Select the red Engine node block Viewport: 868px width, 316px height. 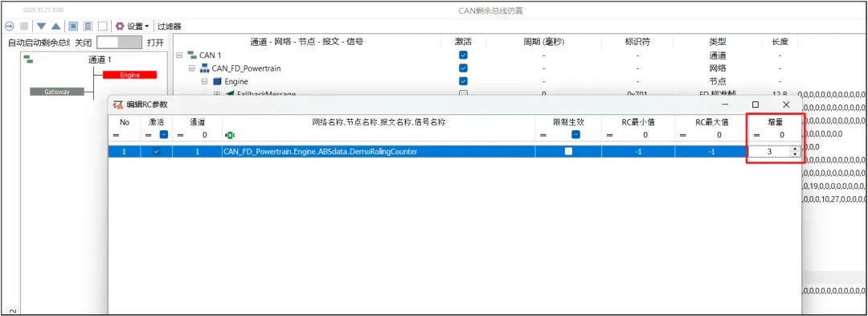coord(129,75)
